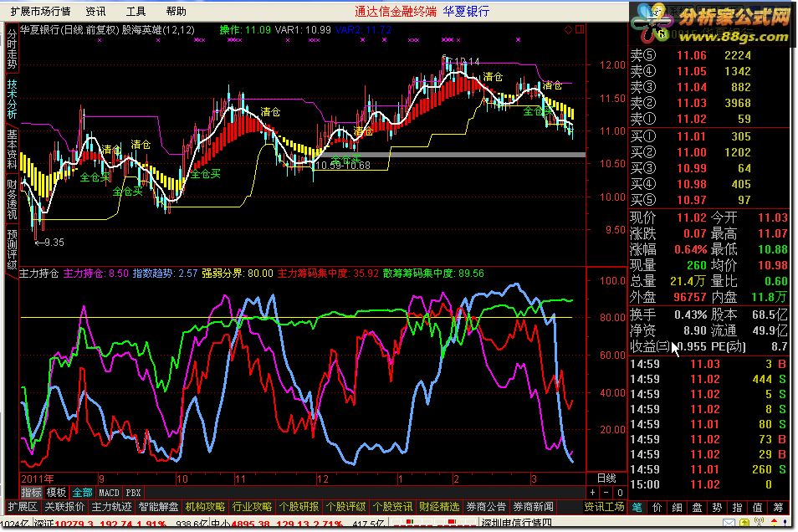
Task: Open the envelope mail icon in status bar
Action: pos(729,524)
